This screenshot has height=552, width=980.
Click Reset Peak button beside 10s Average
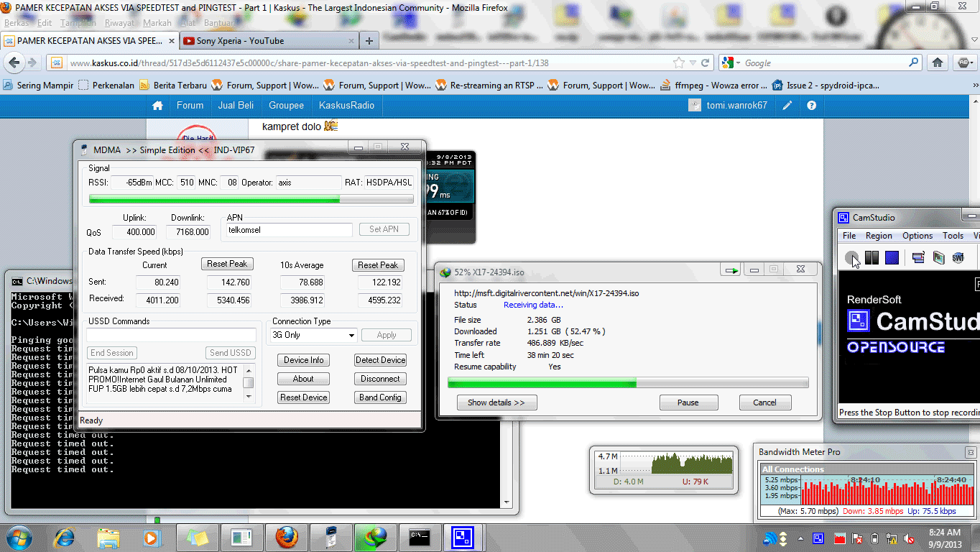(x=378, y=265)
